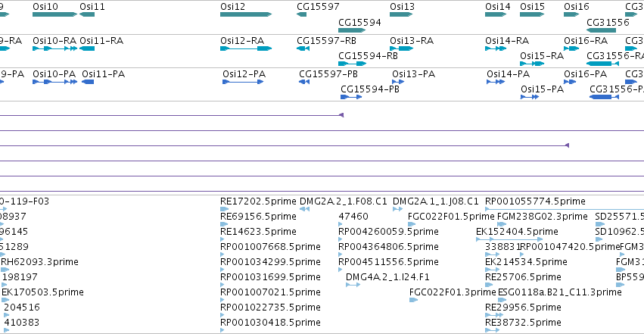Select the Osi13 gene feature
Screen dimensions: 644x334
pyautogui.click(x=401, y=14)
